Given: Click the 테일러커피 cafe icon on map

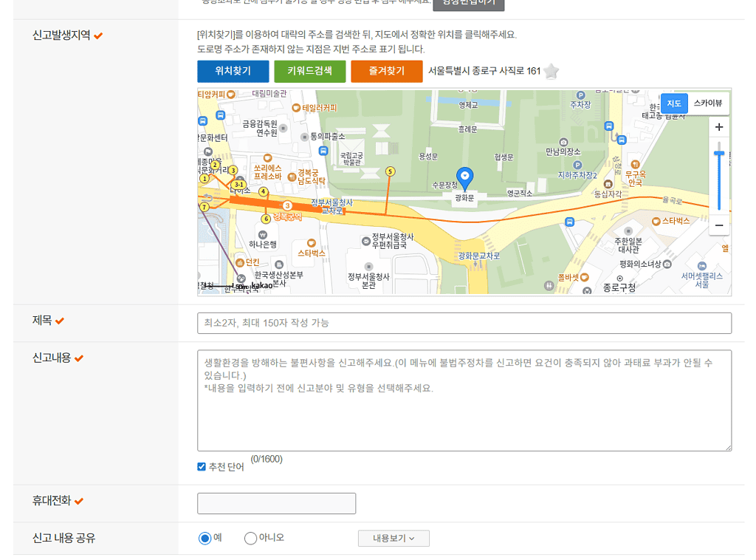Looking at the screenshot, I should pos(296,108).
